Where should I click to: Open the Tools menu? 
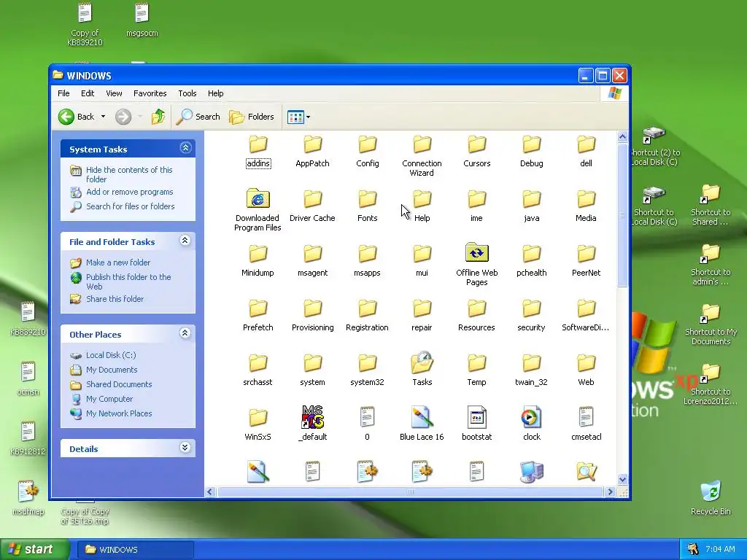[x=187, y=93]
